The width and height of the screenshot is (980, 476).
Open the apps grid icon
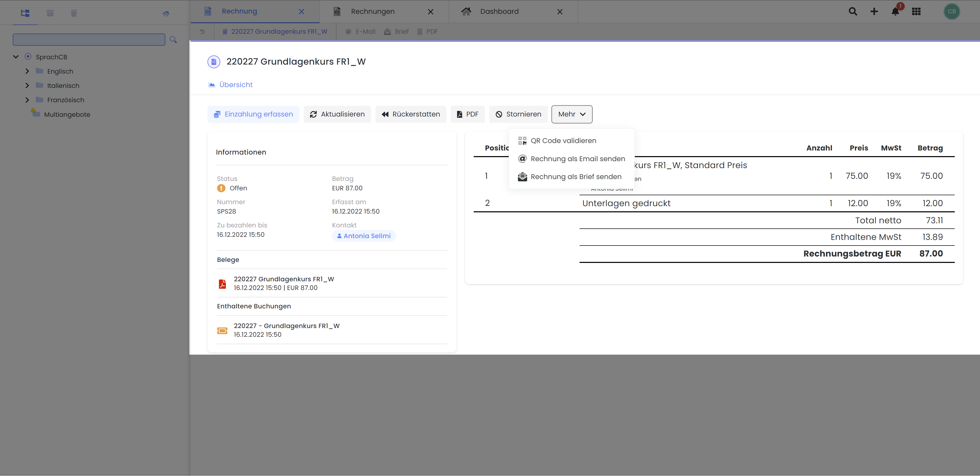coord(916,11)
